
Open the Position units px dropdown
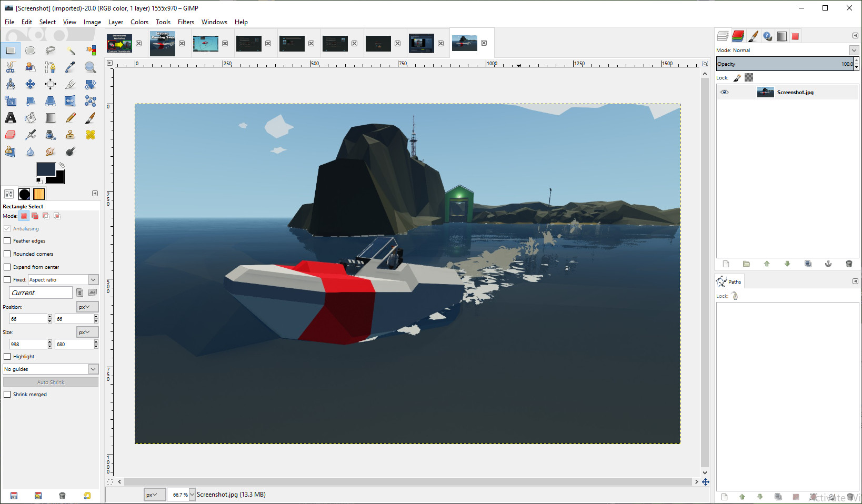coord(87,307)
